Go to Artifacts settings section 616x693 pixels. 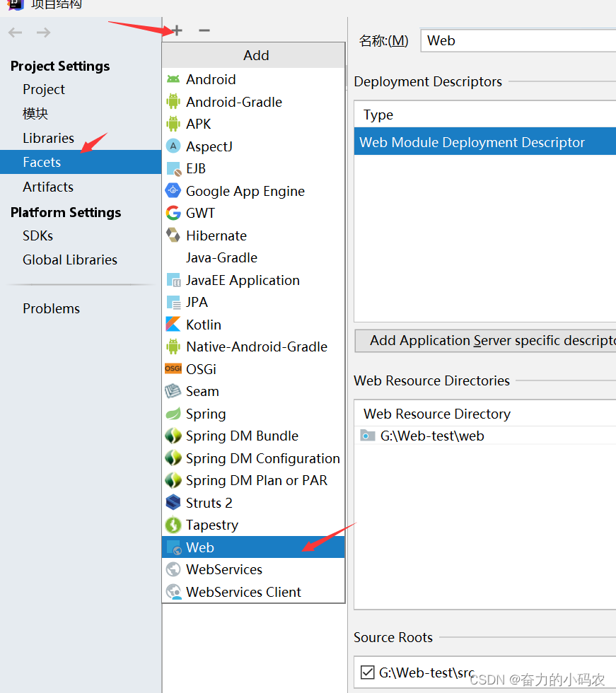coord(48,187)
